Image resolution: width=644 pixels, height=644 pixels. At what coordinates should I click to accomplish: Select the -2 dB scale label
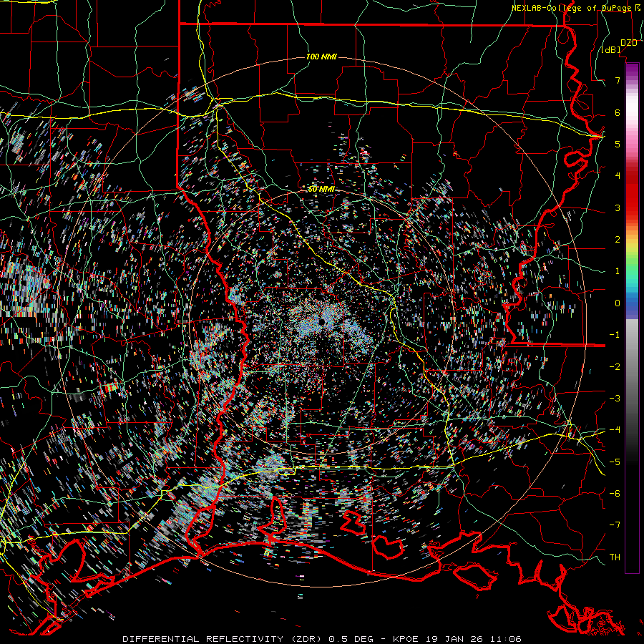(x=615, y=367)
